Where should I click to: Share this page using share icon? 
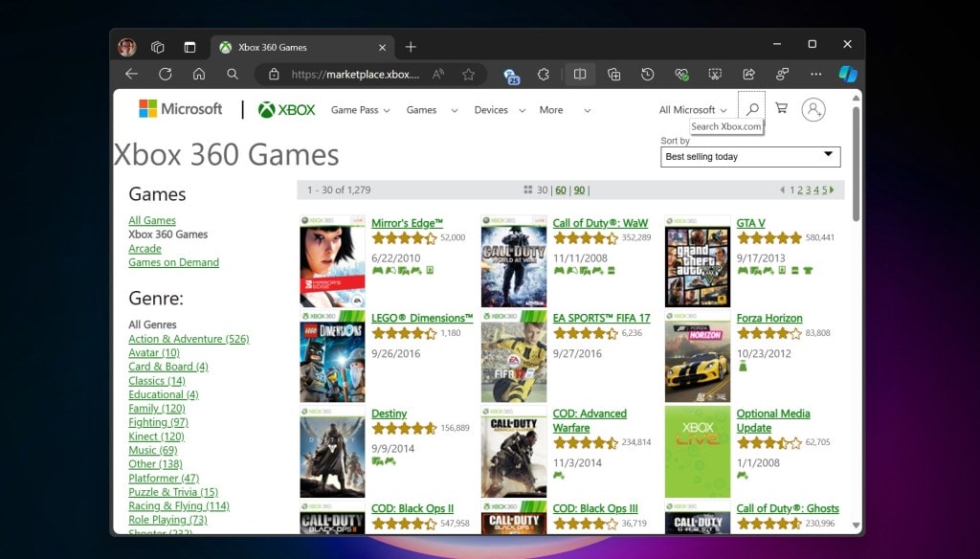tap(748, 75)
